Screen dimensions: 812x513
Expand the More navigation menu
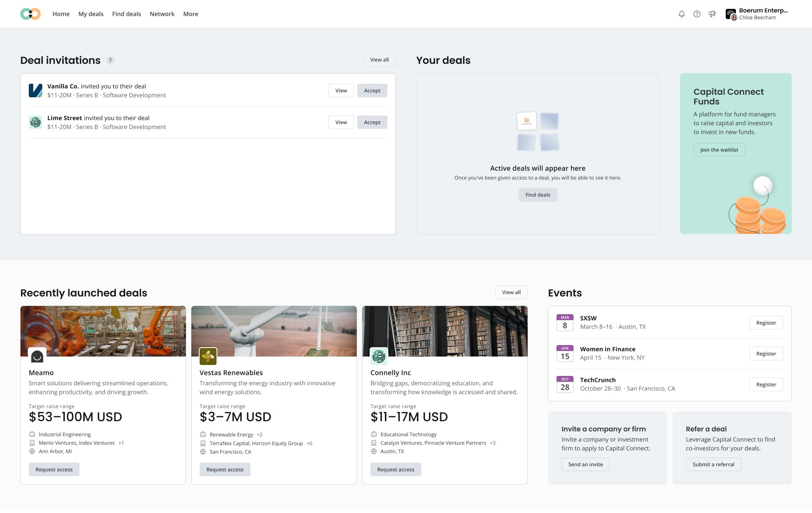pyautogui.click(x=190, y=14)
